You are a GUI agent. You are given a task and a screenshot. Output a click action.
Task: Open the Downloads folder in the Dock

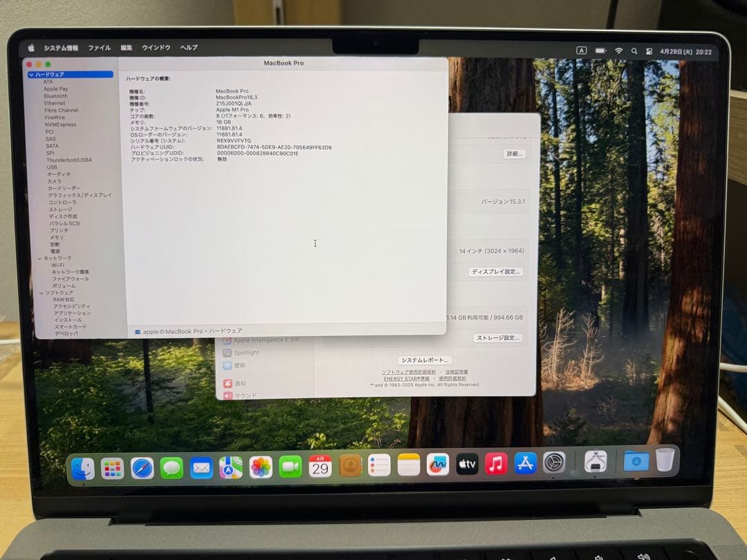click(636, 460)
